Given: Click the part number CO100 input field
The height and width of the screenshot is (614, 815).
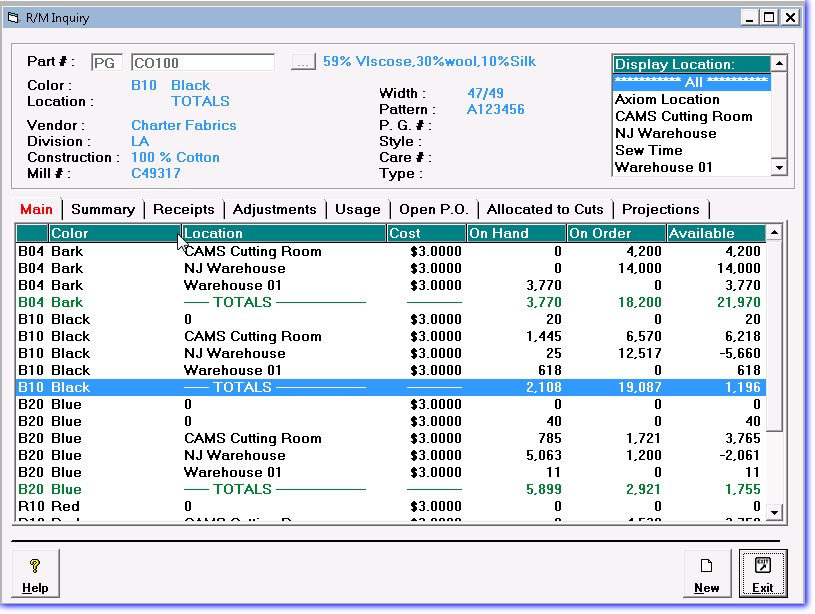Looking at the screenshot, I should point(202,62).
